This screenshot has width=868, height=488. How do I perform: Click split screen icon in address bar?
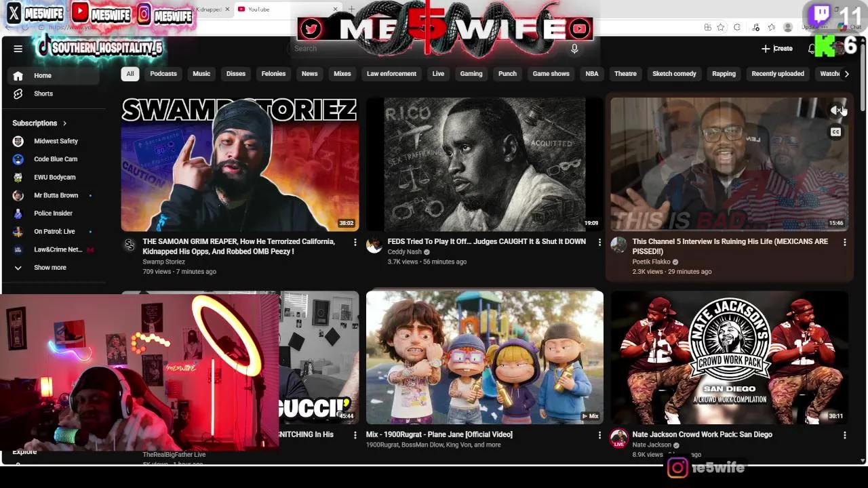click(x=707, y=27)
